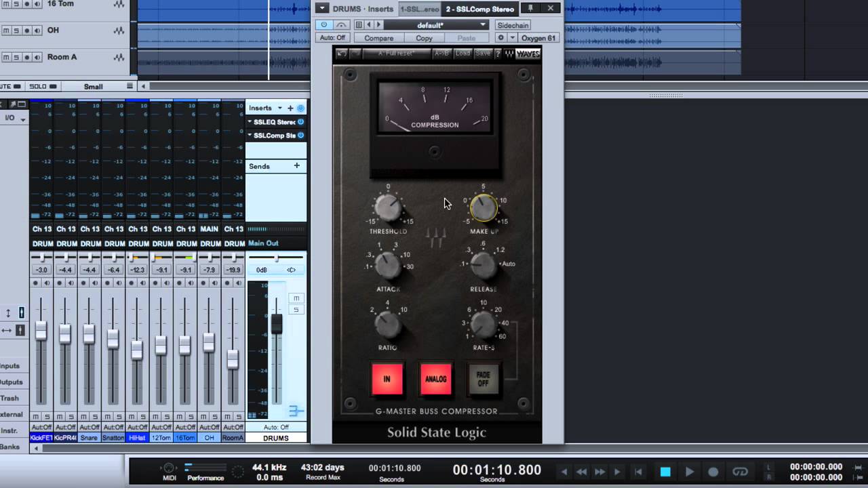The image size is (868, 488).
Task: Mute the DRUMS bus channel
Action: [x=296, y=298]
